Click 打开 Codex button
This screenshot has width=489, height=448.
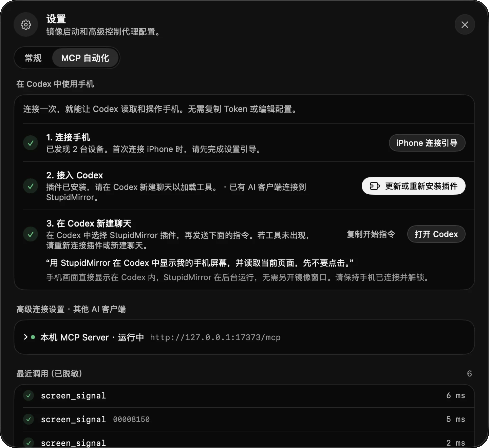coord(436,234)
